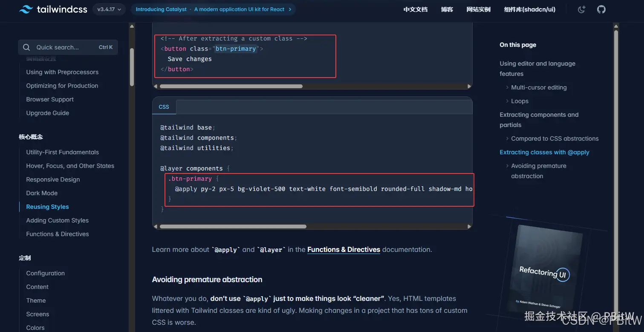Click the 定制 section heading
Viewport: 644px width, 332px height.
(x=25, y=258)
